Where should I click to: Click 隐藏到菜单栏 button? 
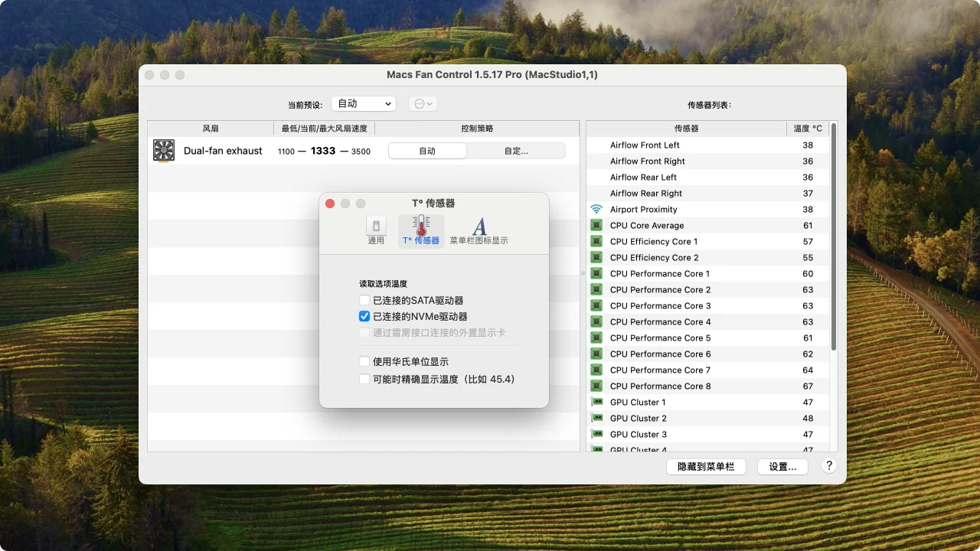coord(706,466)
